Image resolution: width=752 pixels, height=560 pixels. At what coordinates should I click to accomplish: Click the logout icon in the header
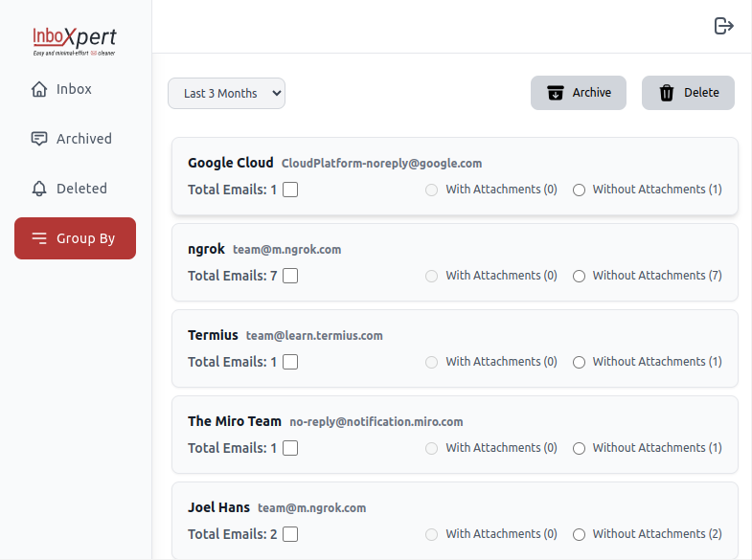tap(724, 26)
